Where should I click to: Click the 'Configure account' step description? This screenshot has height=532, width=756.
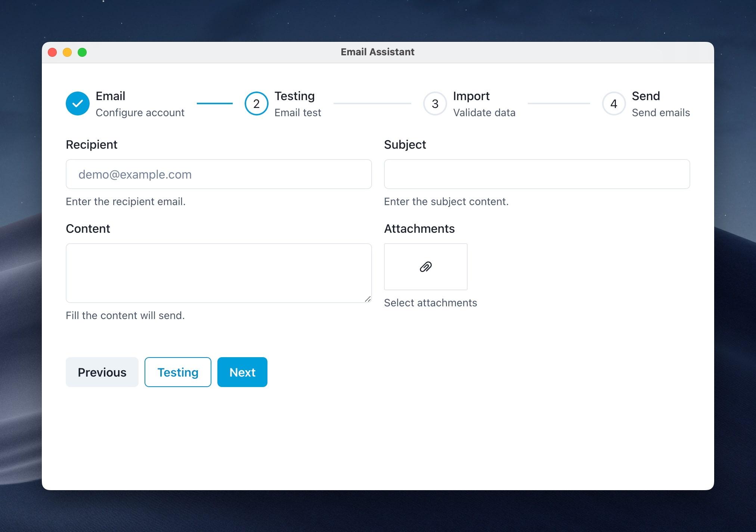(x=140, y=112)
